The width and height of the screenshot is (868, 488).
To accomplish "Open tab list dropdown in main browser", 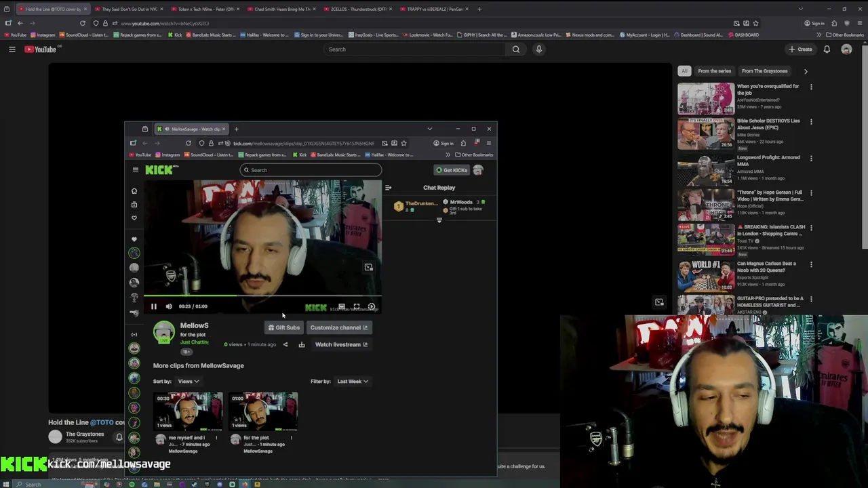I will click(x=800, y=9).
